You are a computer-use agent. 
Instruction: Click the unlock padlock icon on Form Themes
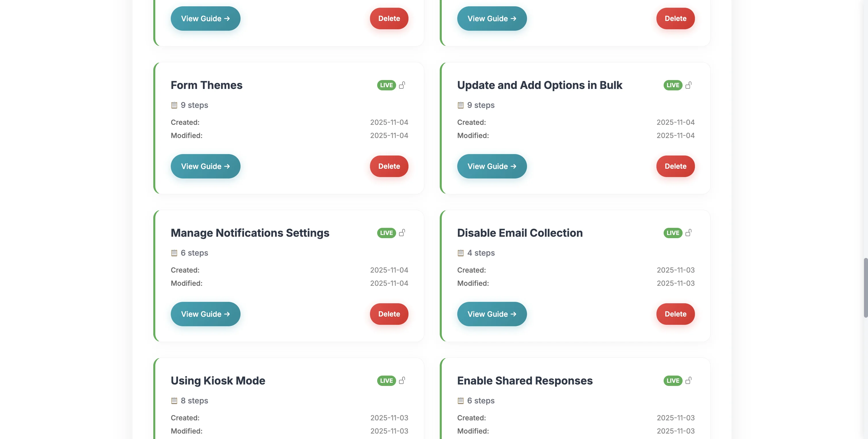click(403, 85)
